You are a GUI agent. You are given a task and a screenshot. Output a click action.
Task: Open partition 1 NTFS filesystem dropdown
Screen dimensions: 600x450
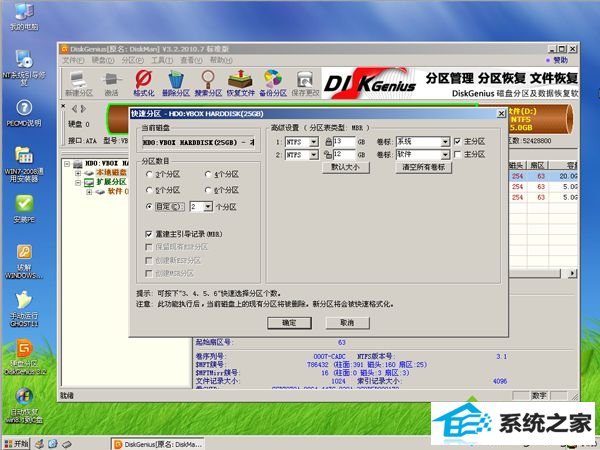pos(314,142)
